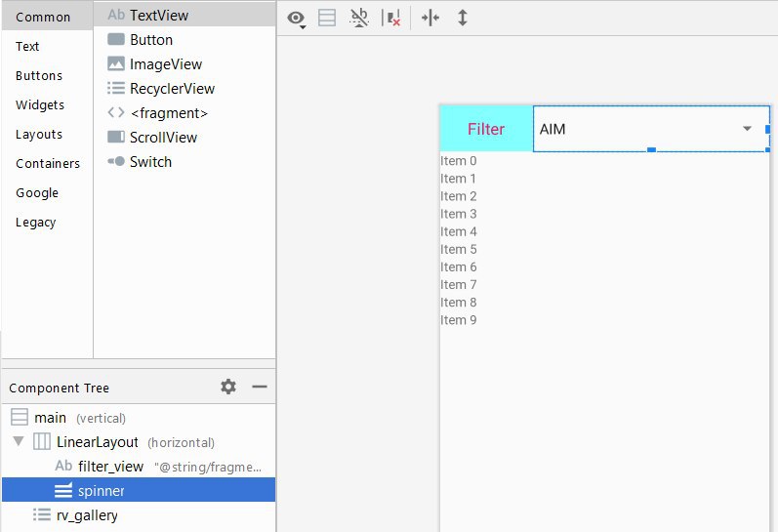This screenshot has width=778, height=532.
Task: Pick ImageView from the palette
Action: [184, 64]
